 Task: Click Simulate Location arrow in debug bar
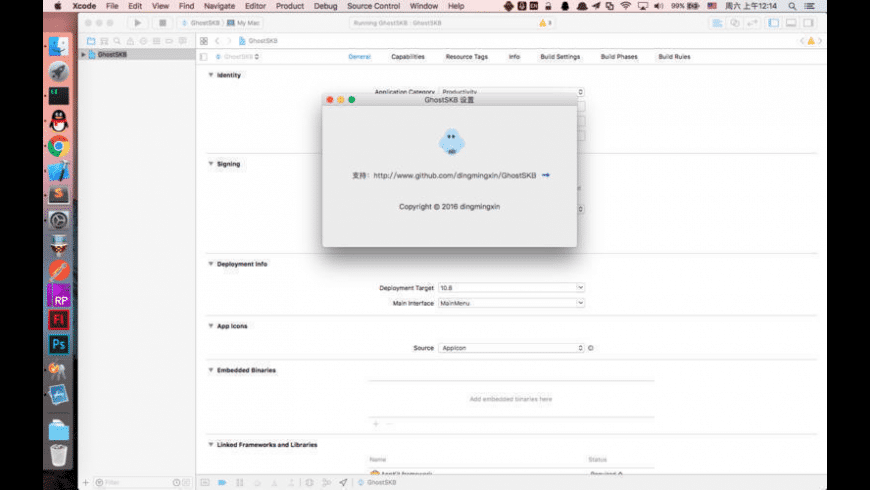343,482
